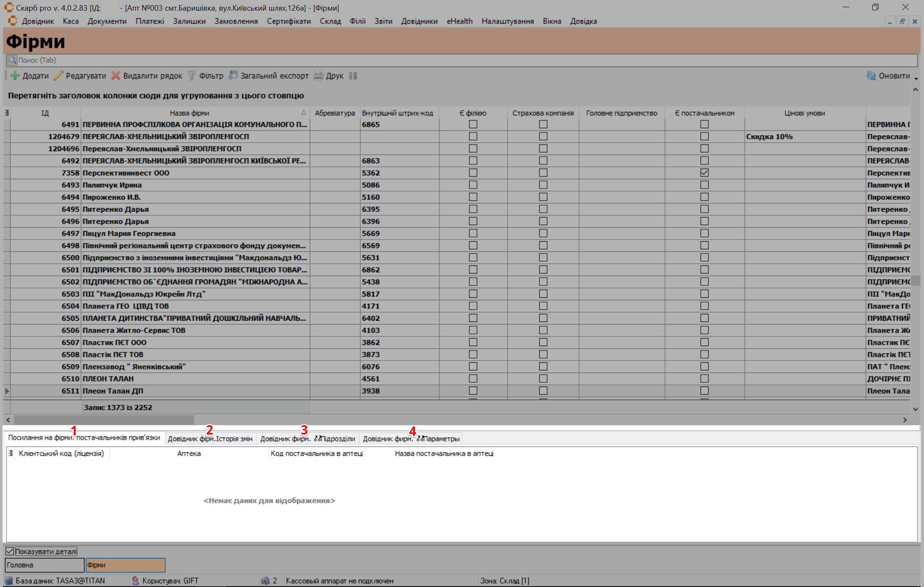Click the Оновити refresh icon
Screen dimensions: 924x587
[x=871, y=76]
